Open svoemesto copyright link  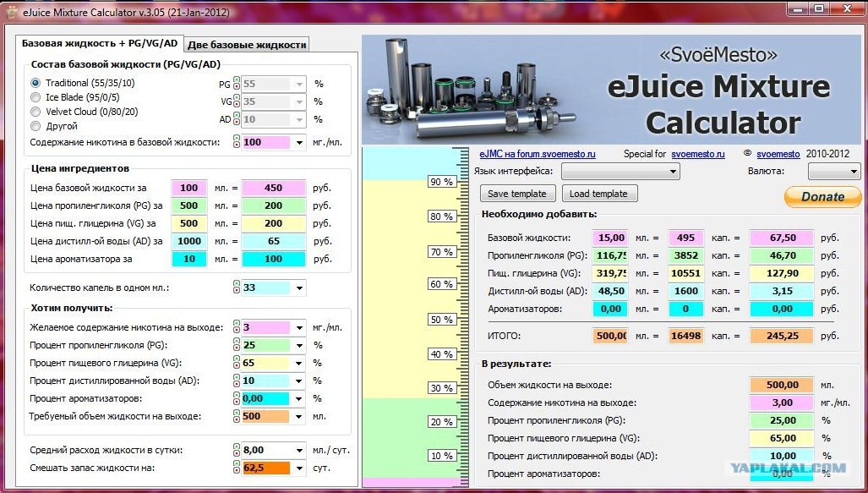(778, 154)
